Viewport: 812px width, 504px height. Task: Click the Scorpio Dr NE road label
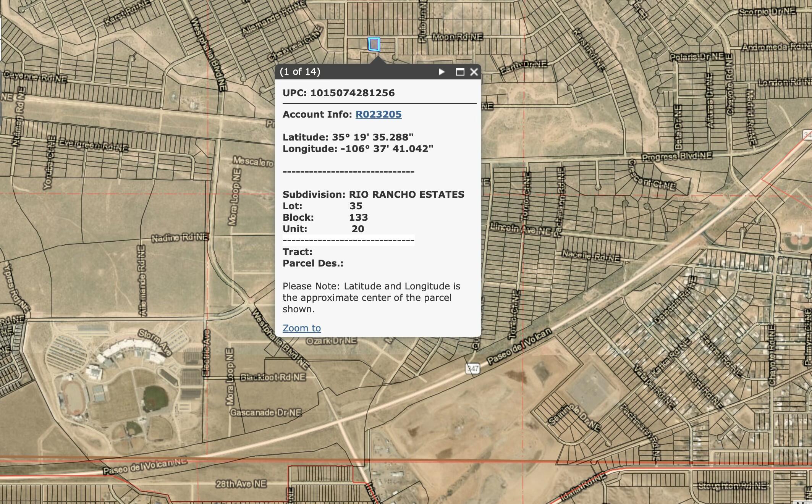pos(768,12)
